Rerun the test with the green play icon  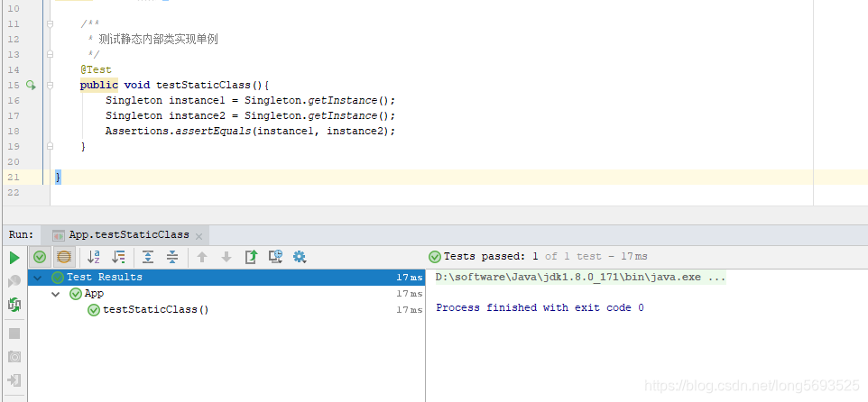(x=14, y=258)
